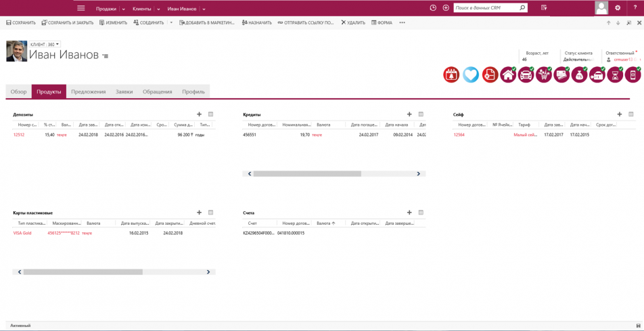This screenshot has width=644, height=331.
Task: Expand the Иван Иванов breadcrumb dropdown
Action: pyautogui.click(x=204, y=9)
